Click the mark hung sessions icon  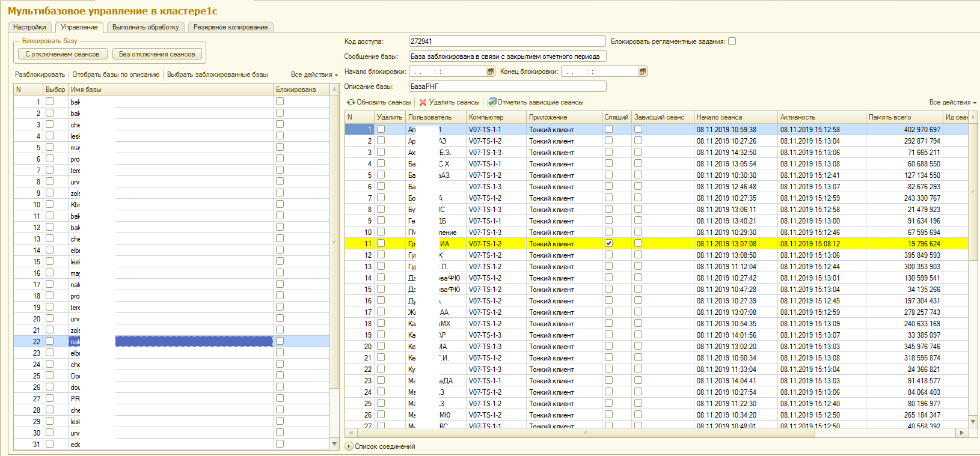click(x=492, y=102)
